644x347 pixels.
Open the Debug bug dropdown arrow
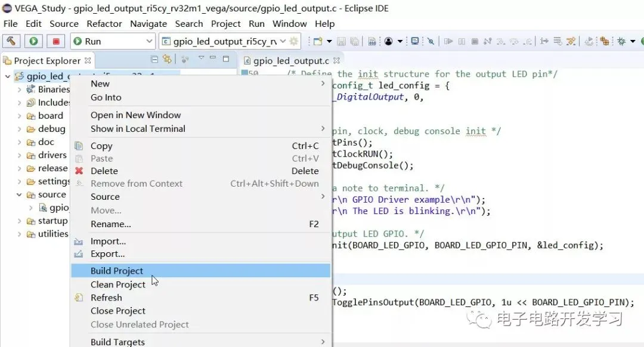point(633,41)
